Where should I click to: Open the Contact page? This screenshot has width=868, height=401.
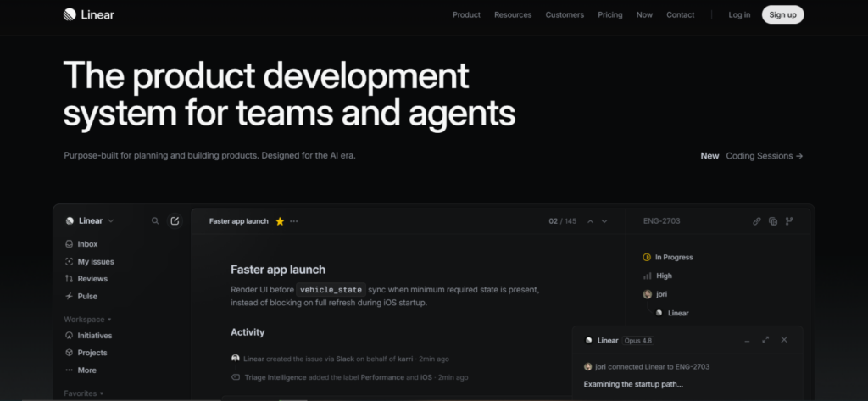(x=680, y=15)
